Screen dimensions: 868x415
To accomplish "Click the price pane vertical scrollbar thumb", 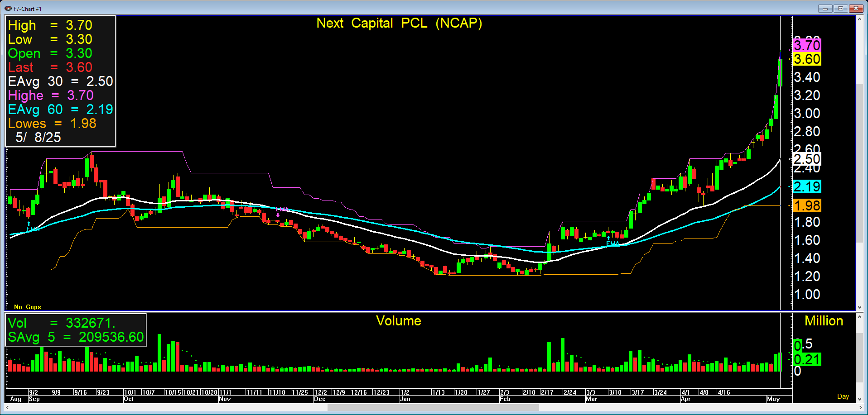I will (x=859, y=163).
